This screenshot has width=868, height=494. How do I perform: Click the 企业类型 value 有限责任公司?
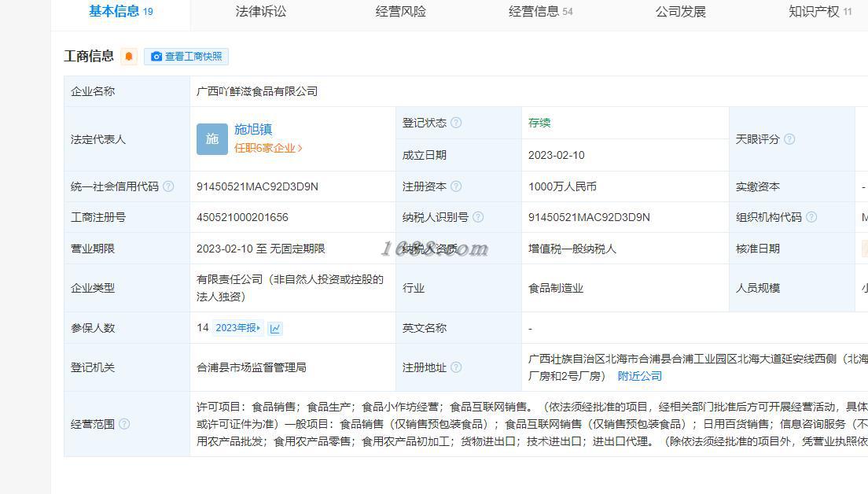290,288
